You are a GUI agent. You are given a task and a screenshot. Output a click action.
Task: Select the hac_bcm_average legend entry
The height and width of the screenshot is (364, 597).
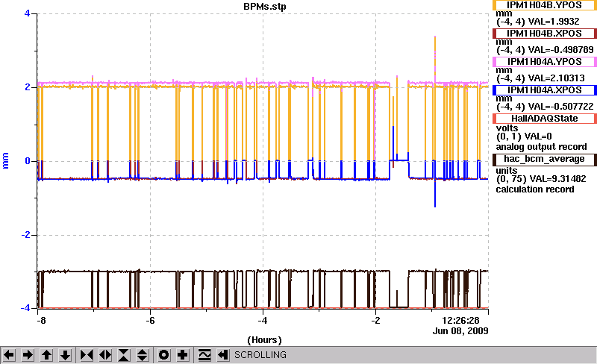545,159
